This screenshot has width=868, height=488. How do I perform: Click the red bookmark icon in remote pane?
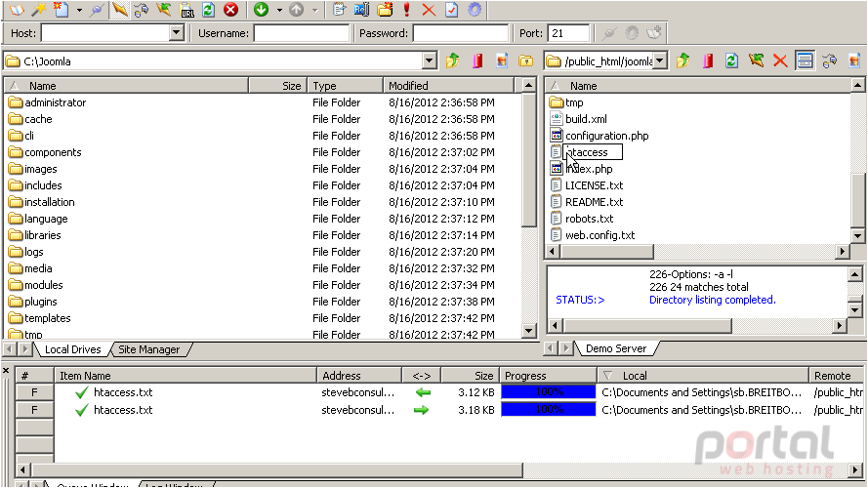pyautogui.click(x=708, y=61)
